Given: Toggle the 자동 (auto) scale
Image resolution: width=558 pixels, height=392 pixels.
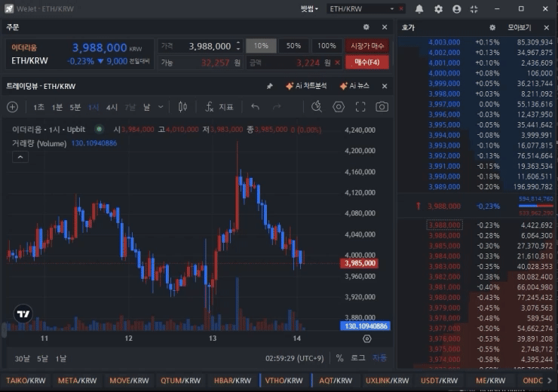Looking at the screenshot, I should click(379, 358).
